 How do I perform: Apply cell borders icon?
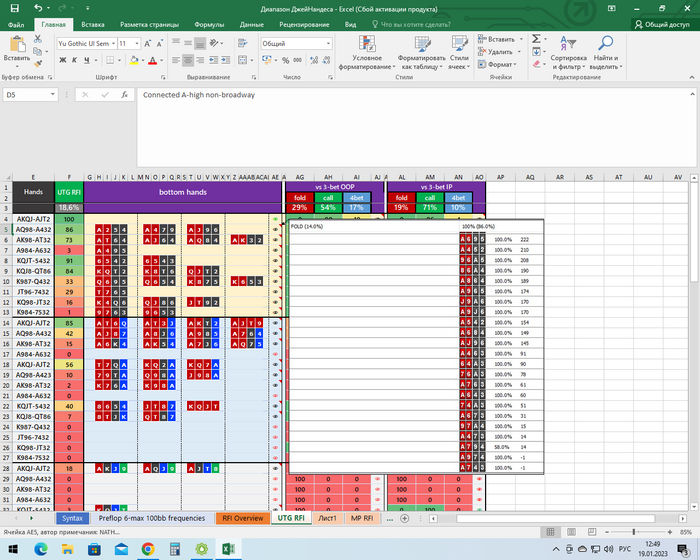pyautogui.click(x=110, y=60)
